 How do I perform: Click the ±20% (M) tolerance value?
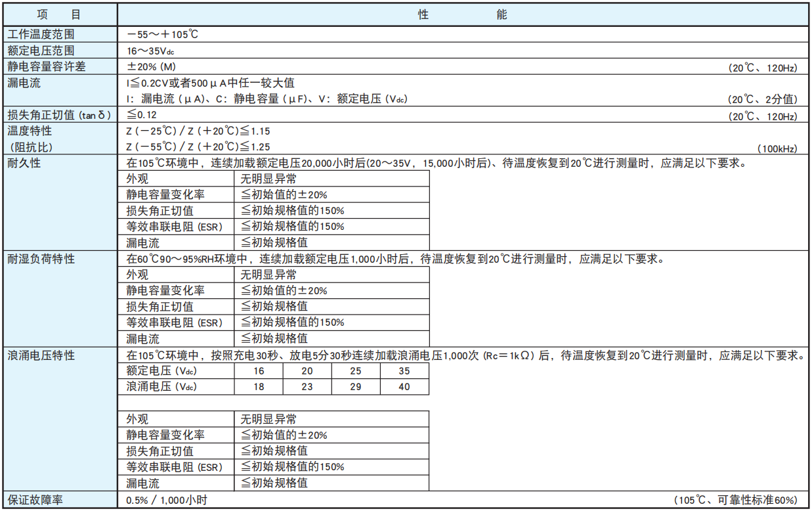pos(149,66)
